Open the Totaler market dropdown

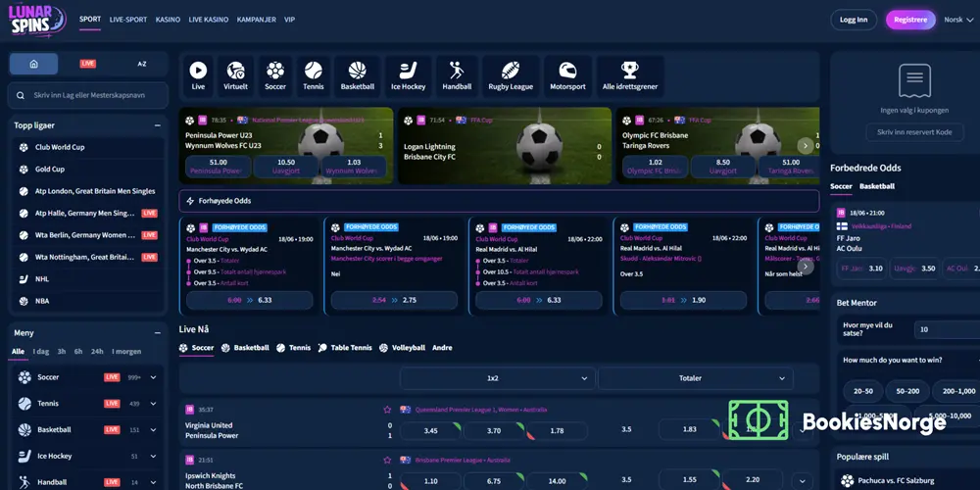pos(695,378)
